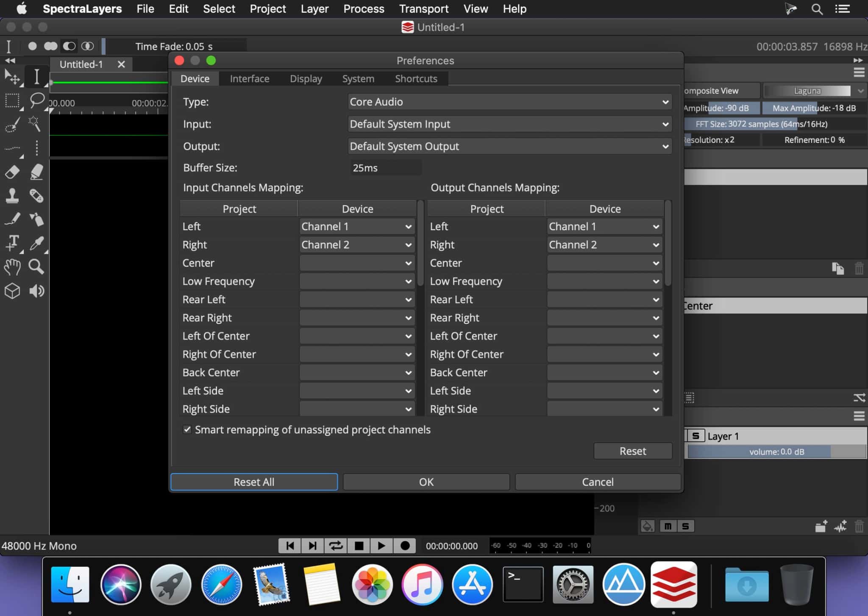
Task: Click the Reset All button
Action: click(254, 482)
